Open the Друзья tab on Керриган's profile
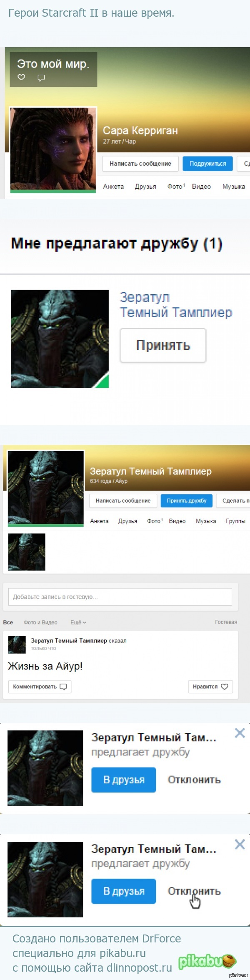The height and width of the screenshot is (980, 250). click(145, 187)
